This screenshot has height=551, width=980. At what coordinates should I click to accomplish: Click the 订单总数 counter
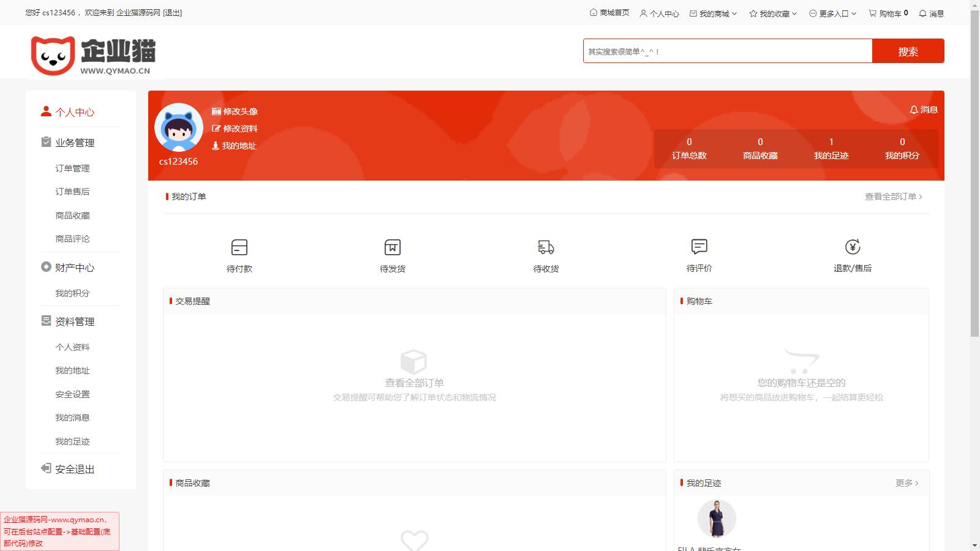[x=689, y=149]
